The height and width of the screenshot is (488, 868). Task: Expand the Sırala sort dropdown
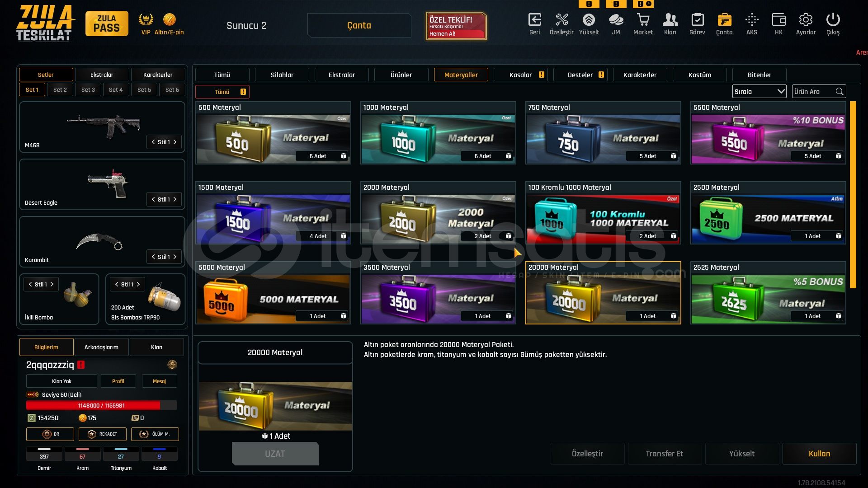(x=759, y=92)
